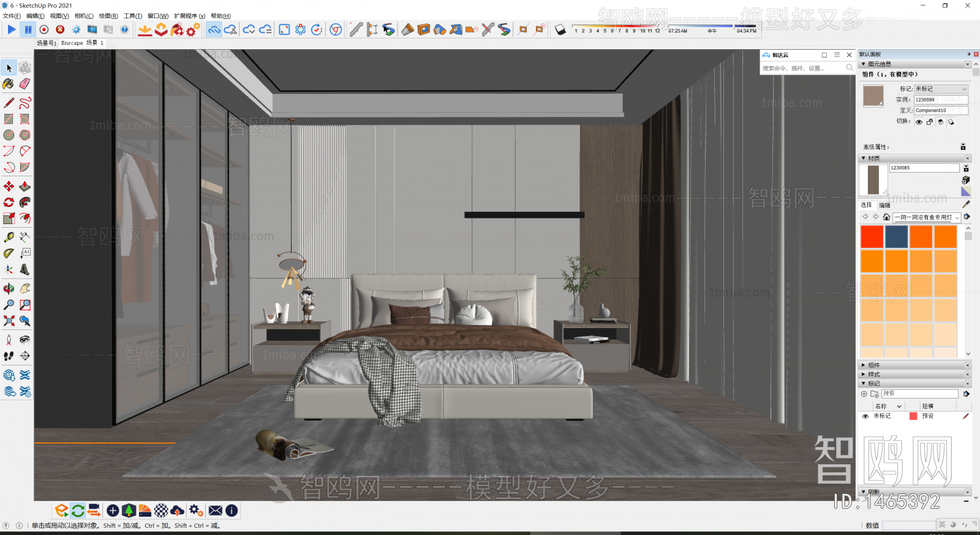Click the mail envelope icon in bottom toolbar
Screen dimensions: 980x535
click(x=216, y=511)
